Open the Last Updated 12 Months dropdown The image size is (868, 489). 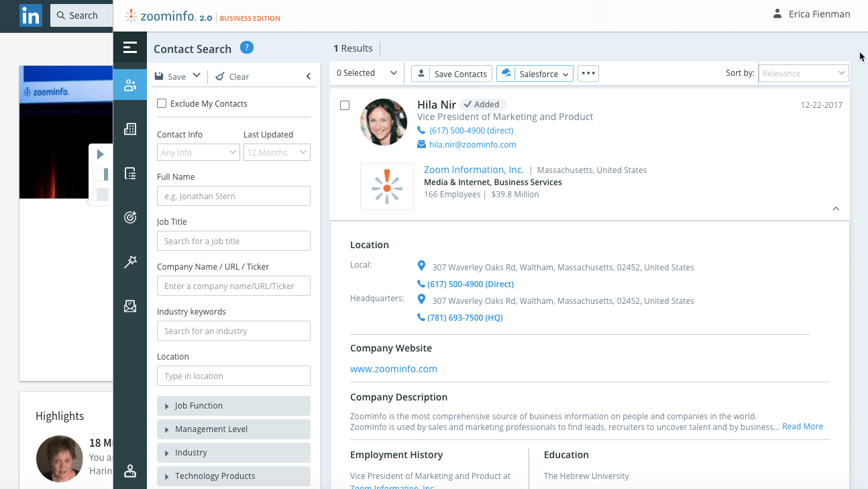coord(276,153)
